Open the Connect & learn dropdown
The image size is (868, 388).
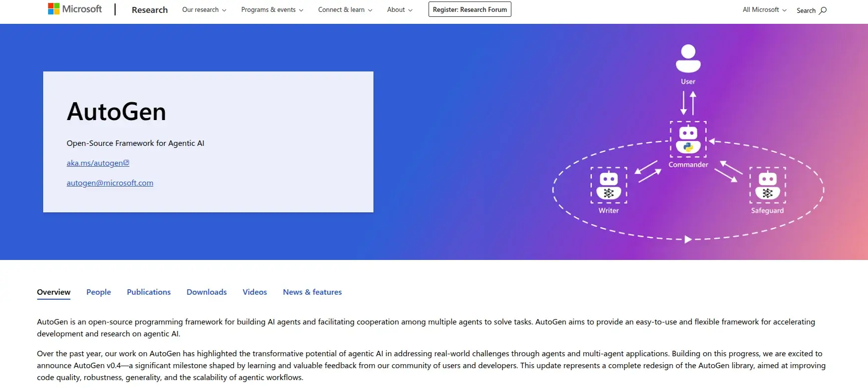coord(345,9)
